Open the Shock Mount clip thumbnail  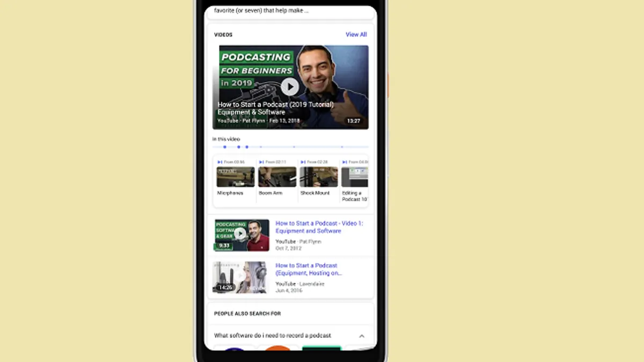(319, 177)
